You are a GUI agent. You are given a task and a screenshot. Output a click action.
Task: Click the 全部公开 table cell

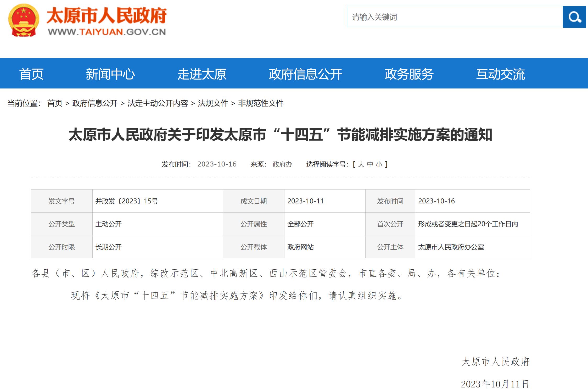(x=325, y=224)
